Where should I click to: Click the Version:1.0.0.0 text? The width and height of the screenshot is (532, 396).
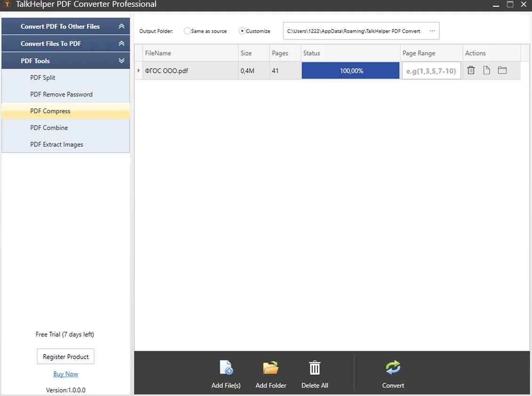coord(65,390)
